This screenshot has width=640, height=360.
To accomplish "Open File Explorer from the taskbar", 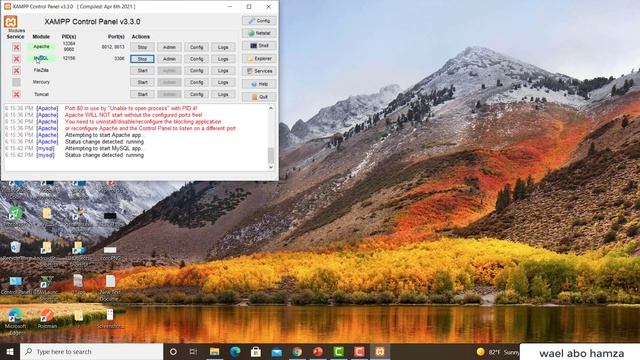I will pyautogui.click(x=214, y=351).
